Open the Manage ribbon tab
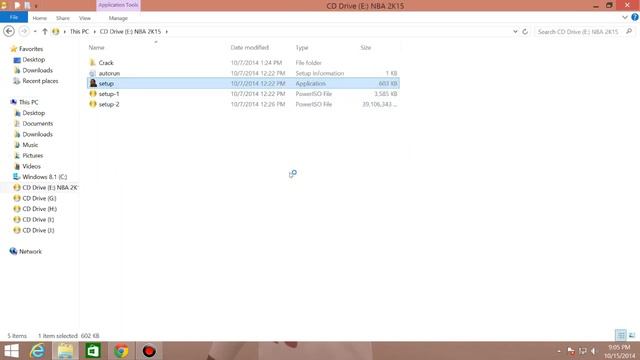Screen dimensions: 640x360 [x=118, y=18]
